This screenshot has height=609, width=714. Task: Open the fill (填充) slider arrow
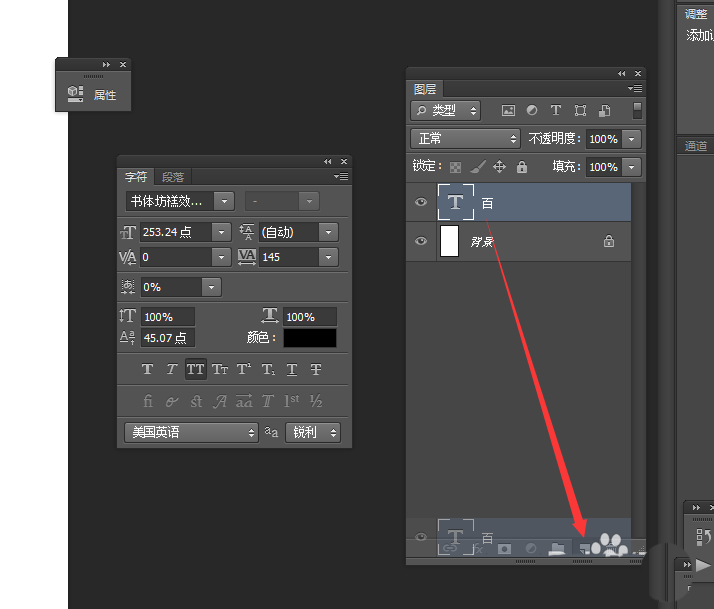(x=632, y=167)
